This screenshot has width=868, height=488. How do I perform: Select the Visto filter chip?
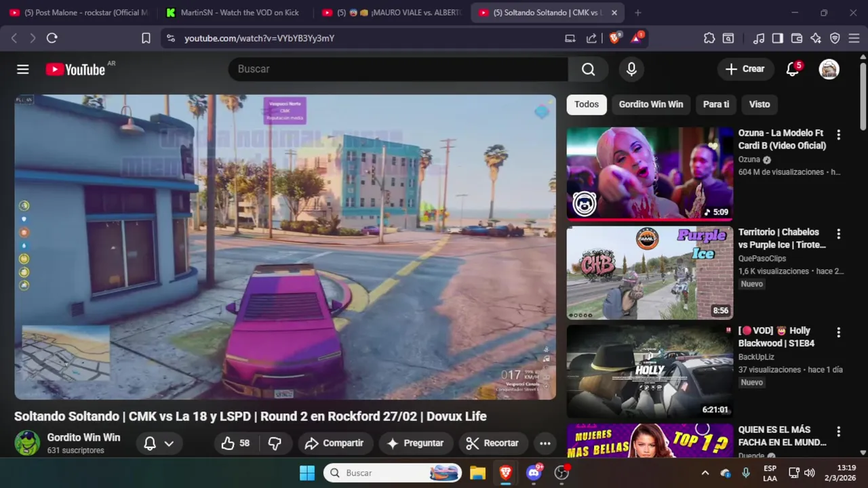(x=759, y=104)
